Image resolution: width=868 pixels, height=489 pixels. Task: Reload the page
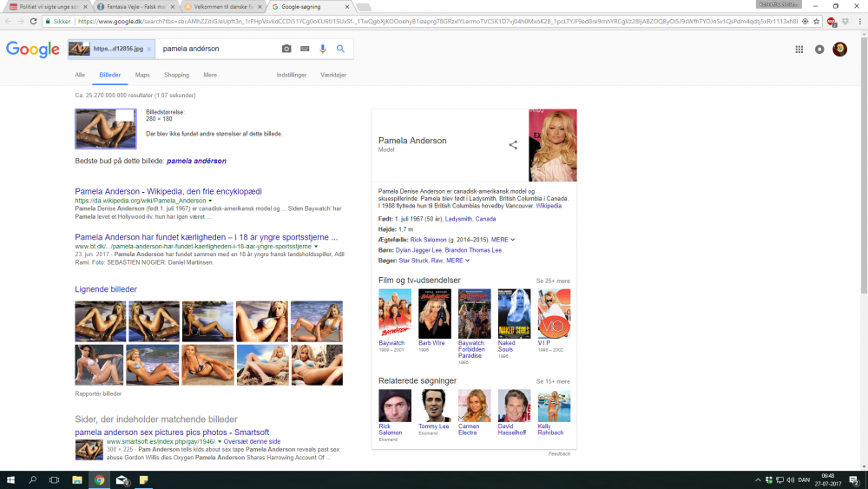point(33,21)
